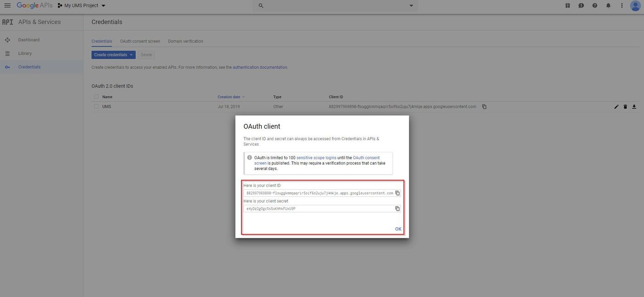The height and width of the screenshot is (297, 644).
Task: Switch to the OAuth consent screen tab
Action: [x=140, y=41]
